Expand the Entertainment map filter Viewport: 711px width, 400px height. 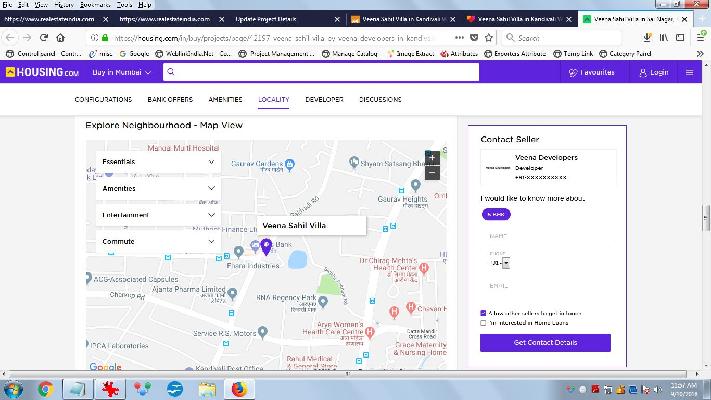click(x=158, y=215)
